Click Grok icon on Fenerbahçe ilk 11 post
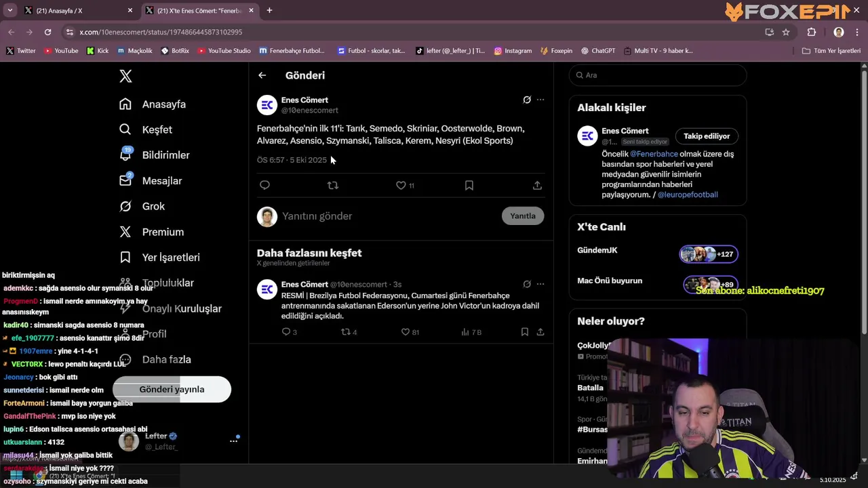Screen dimensions: 868x488 pyautogui.click(x=526, y=100)
